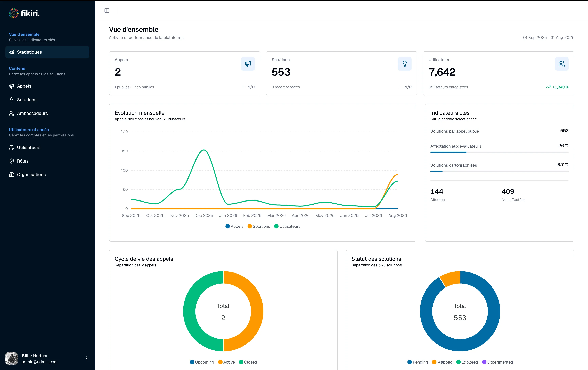Open Ambassadeurs in the sidebar
This screenshot has height=370, width=588.
[47, 113]
